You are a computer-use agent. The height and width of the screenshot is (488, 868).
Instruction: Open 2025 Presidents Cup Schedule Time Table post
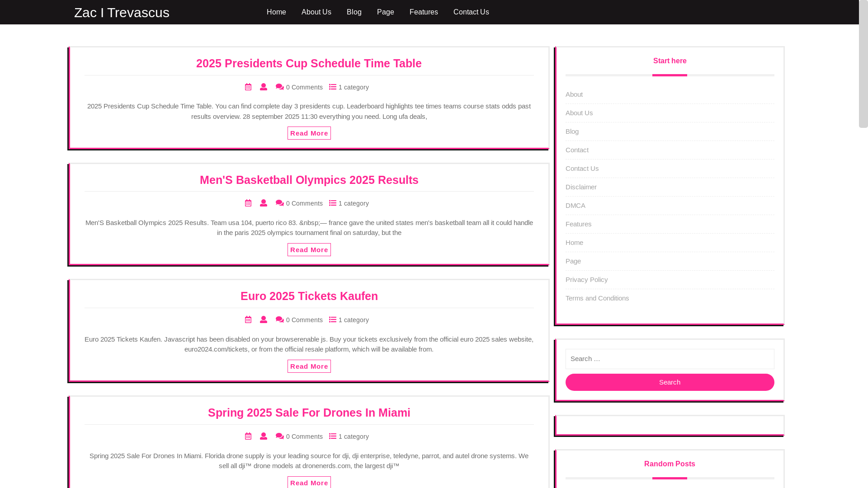click(309, 63)
